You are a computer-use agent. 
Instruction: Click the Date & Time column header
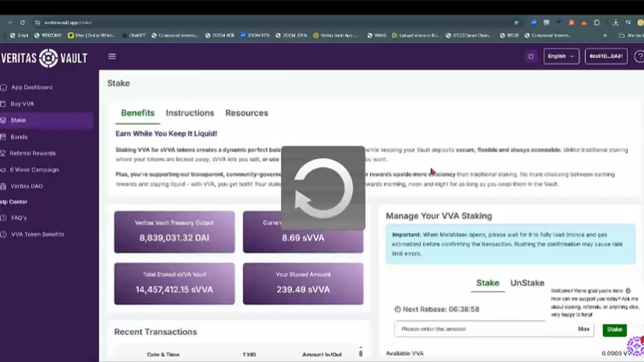pyautogui.click(x=163, y=354)
